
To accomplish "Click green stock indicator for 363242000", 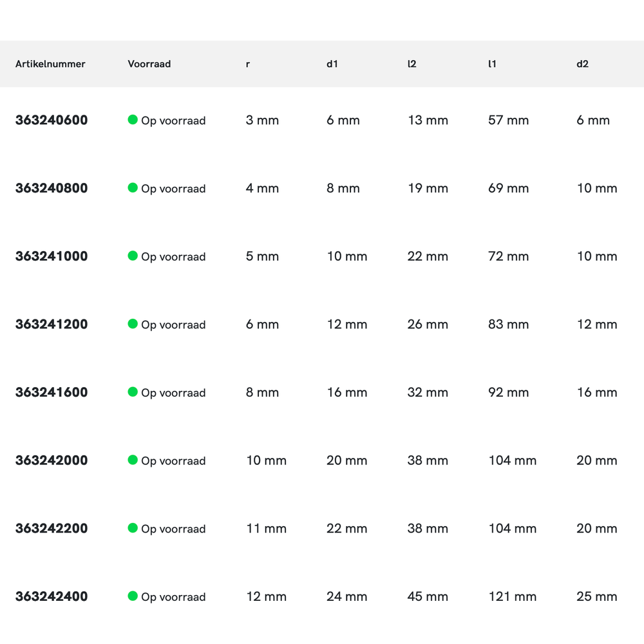I will click(133, 460).
